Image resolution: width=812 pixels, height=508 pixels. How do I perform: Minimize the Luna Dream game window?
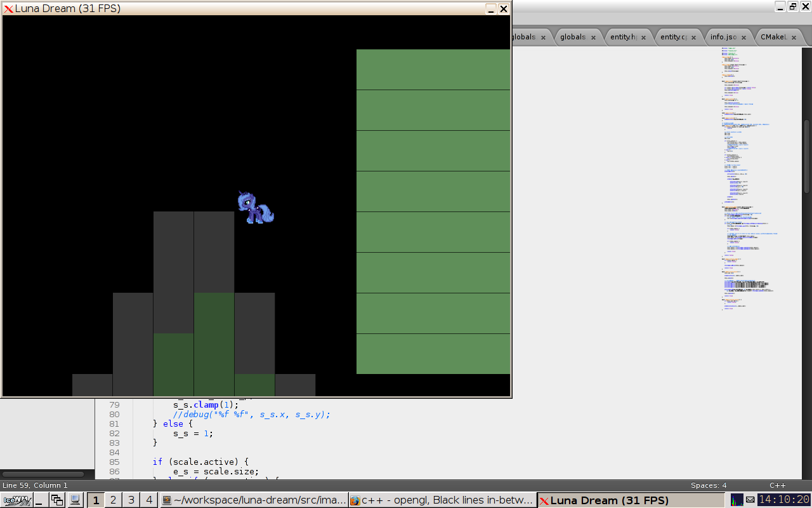(490, 8)
